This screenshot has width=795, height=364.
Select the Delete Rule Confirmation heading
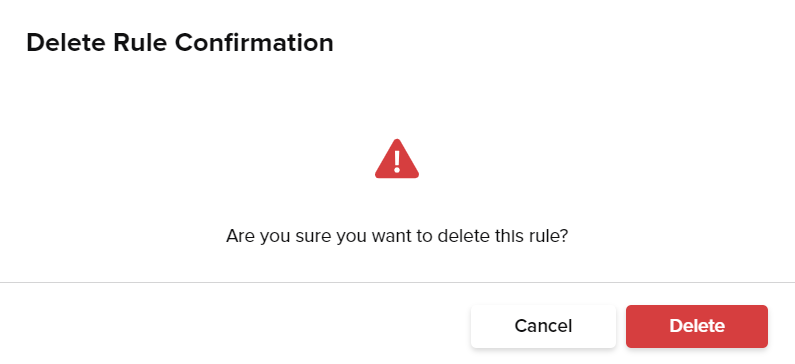[180, 43]
